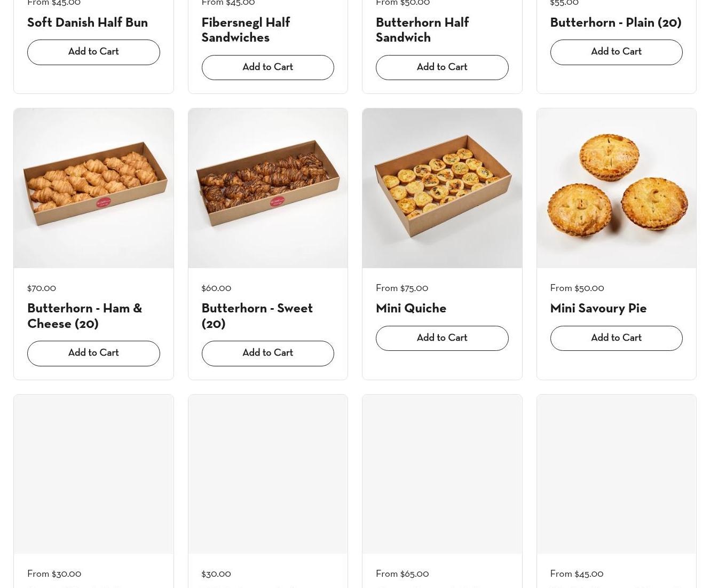Image resolution: width=710 pixels, height=588 pixels.
Task: Add Butterhorn - Sweet (20) to cart
Action: (267, 353)
